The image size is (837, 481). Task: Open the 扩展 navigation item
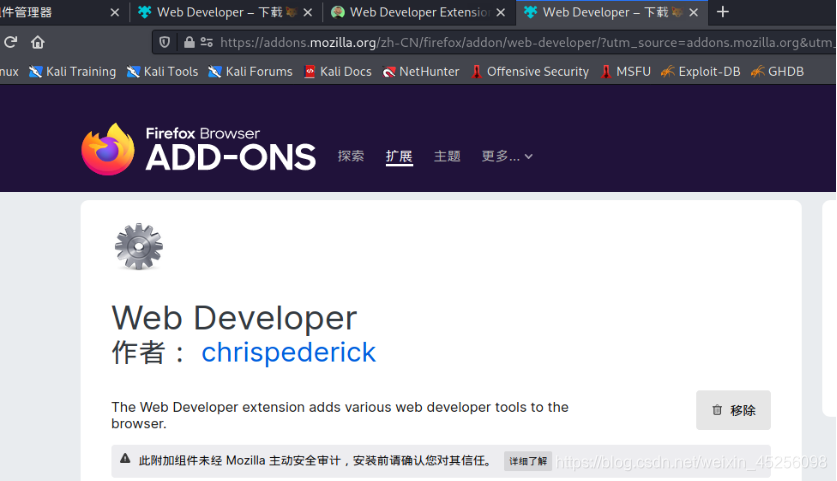coord(399,156)
